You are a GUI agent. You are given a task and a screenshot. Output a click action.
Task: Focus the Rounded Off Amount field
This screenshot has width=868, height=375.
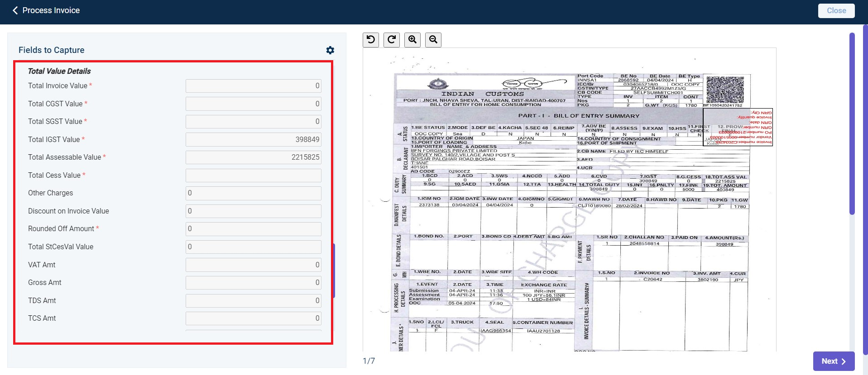[254, 229]
